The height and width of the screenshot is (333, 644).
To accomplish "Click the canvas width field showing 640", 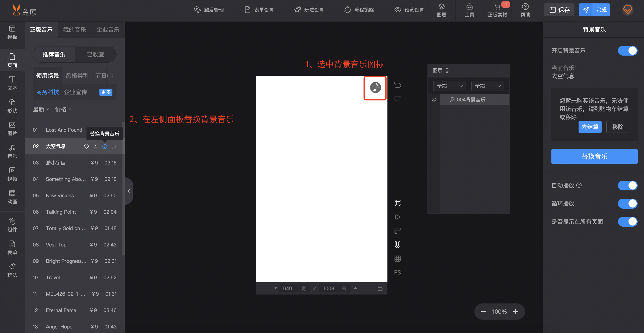I will 294,288.
